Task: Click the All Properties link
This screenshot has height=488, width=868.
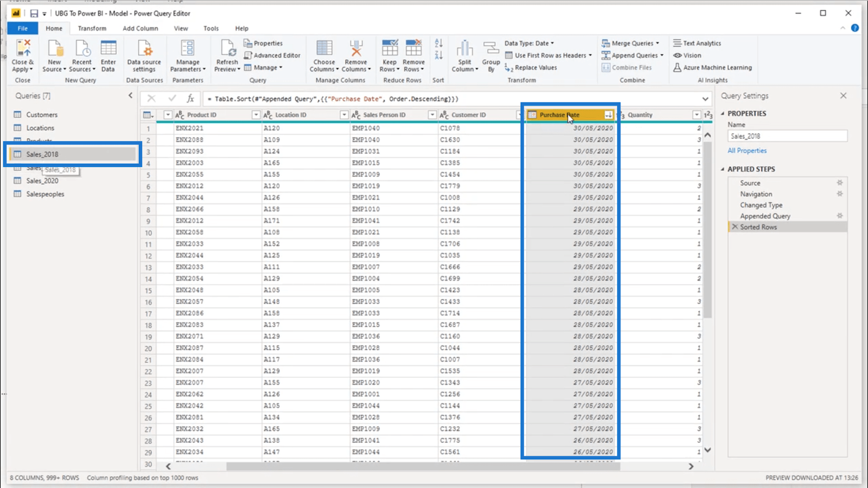Action: (747, 151)
